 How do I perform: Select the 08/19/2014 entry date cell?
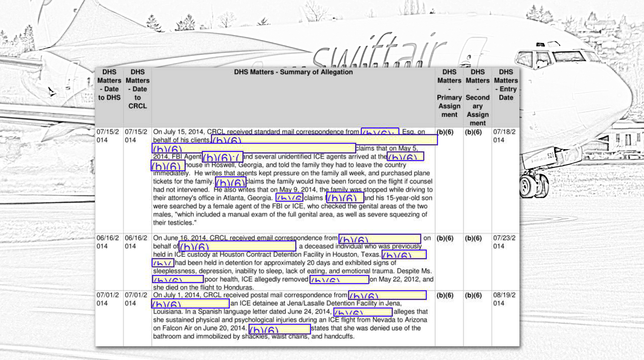click(504, 299)
